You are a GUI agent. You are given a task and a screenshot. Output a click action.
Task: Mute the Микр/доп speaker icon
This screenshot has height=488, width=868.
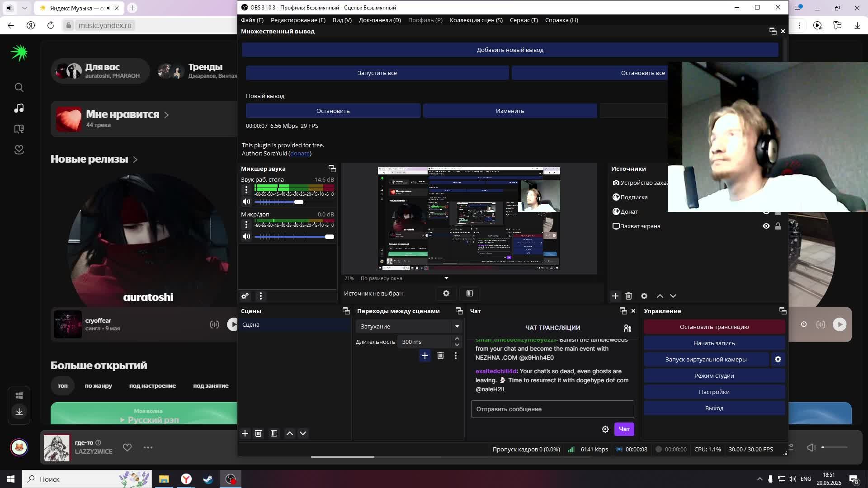pos(246,237)
